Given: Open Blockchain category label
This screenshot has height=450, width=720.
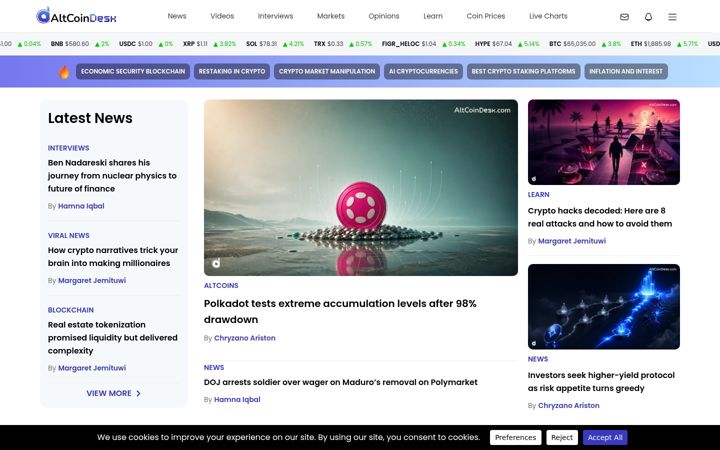Looking at the screenshot, I should (71, 310).
